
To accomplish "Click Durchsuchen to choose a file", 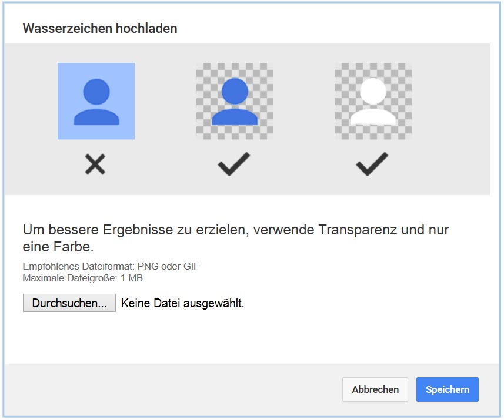I will (x=69, y=303).
